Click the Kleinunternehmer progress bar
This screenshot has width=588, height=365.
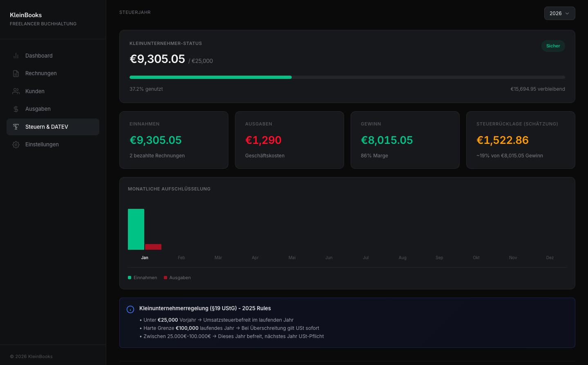click(x=347, y=77)
